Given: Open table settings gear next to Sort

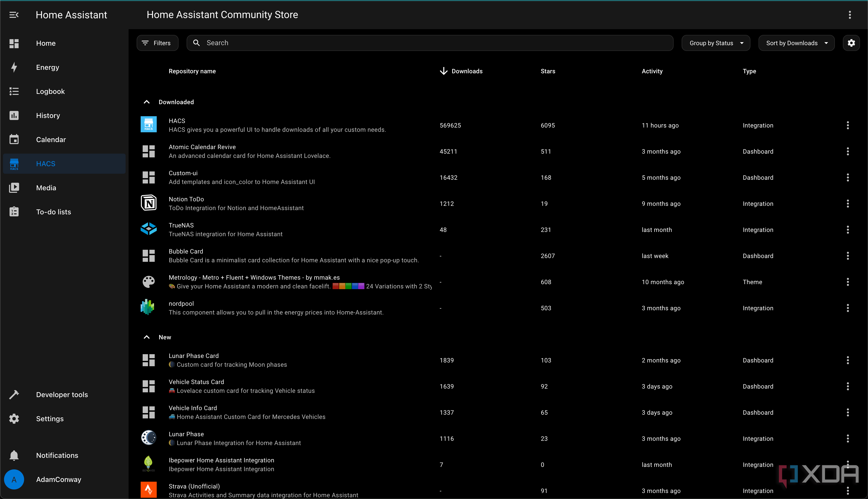Looking at the screenshot, I should tap(851, 43).
